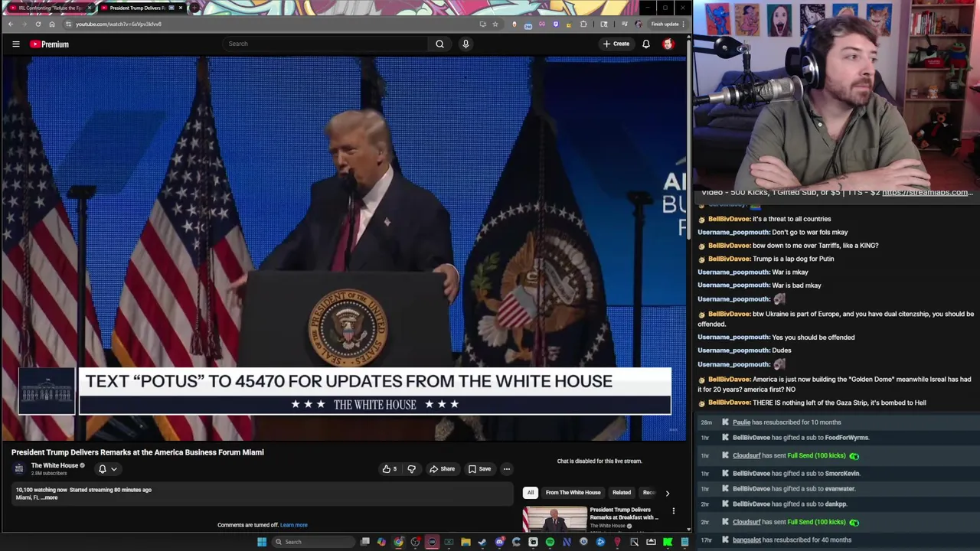Open a new browser tab

(x=194, y=8)
